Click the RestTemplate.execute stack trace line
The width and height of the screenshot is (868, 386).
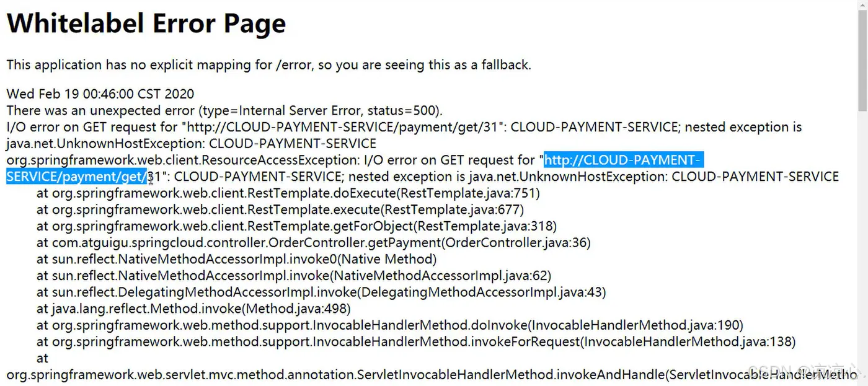[x=280, y=209]
